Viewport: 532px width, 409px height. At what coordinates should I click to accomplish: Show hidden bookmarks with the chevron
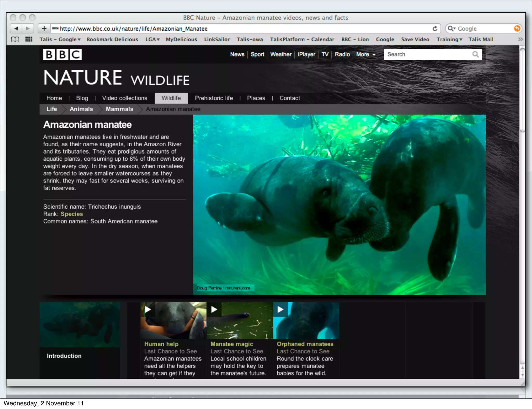(x=520, y=39)
